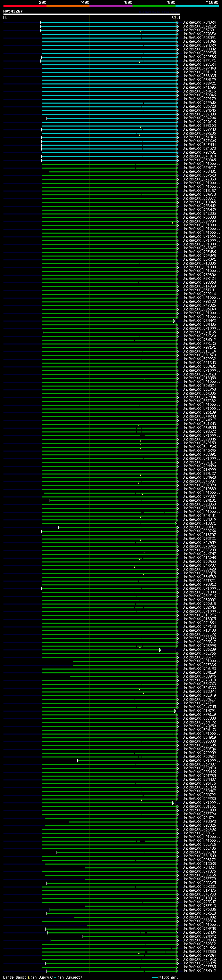
Task: Click the UniRef100_Q6EV09 label
Action: 199,550
